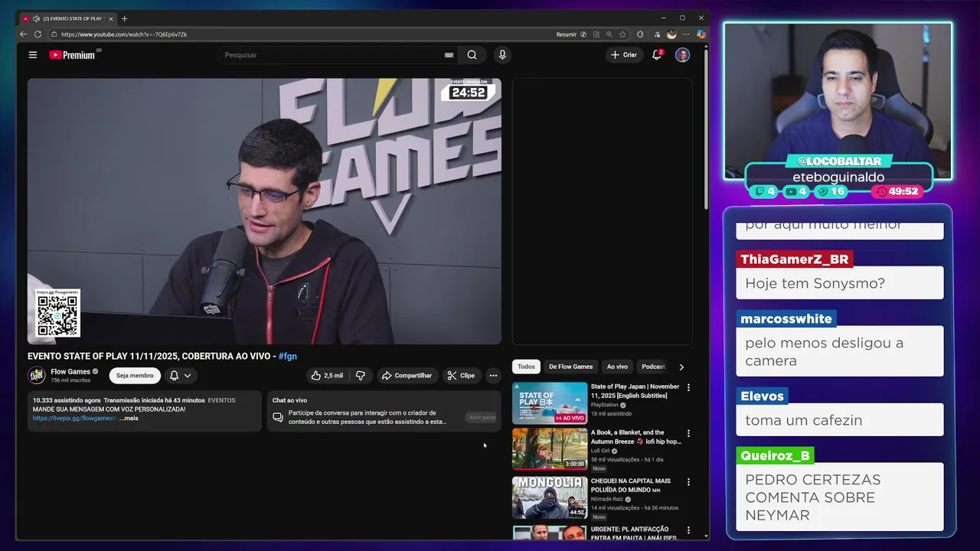Viewport: 980px width, 551px height.
Task: Open the lofi hip hop Autumn Breeze thumbnail
Action: 550,448
